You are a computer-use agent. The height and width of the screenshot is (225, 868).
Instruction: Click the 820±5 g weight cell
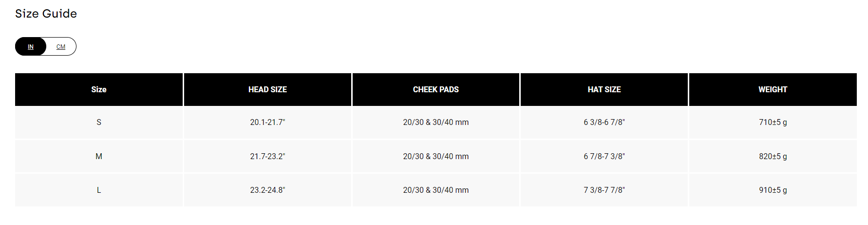click(x=773, y=156)
